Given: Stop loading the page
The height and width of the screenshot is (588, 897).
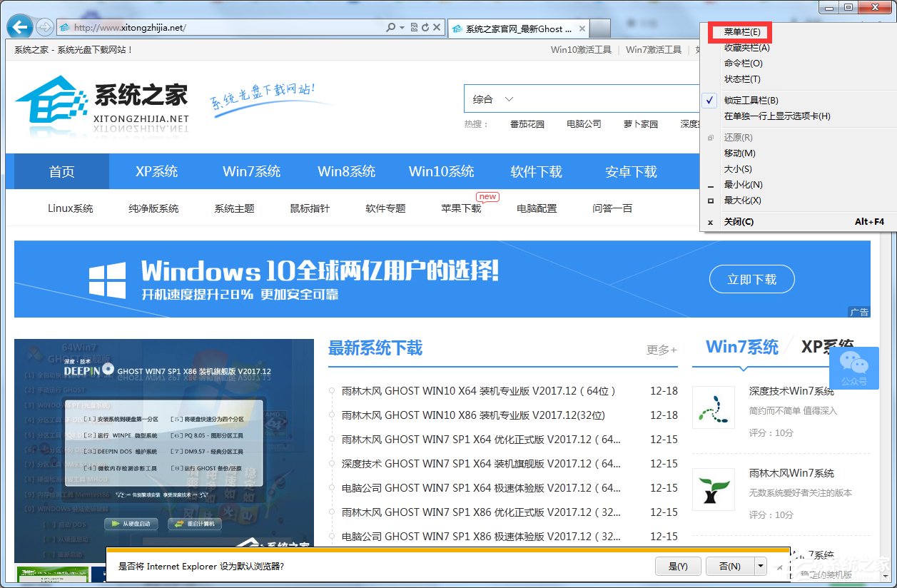Looking at the screenshot, I should click(x=437, y=26).
